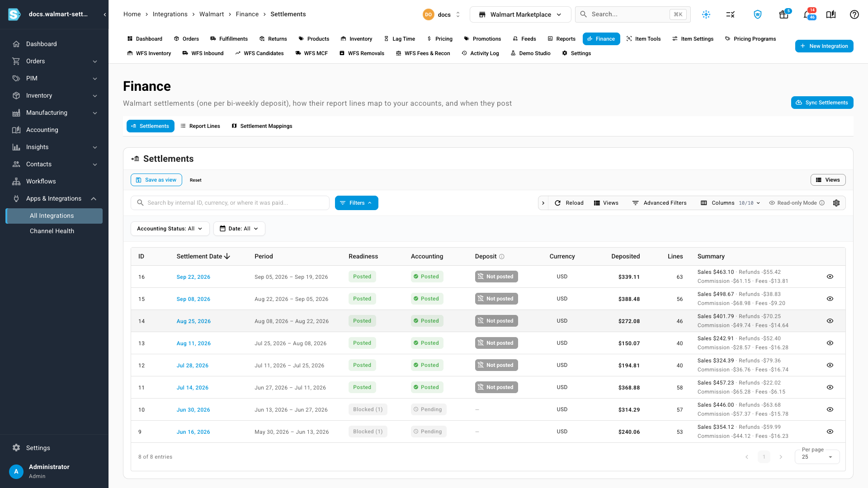Screen dimensions: 868x488
Task: View settlement 10 with eye icon
Action: (830, 409)
